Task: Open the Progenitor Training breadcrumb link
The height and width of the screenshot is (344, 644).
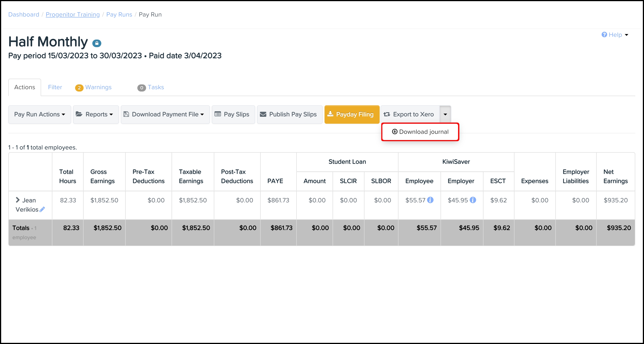Action: click(73, 14)
